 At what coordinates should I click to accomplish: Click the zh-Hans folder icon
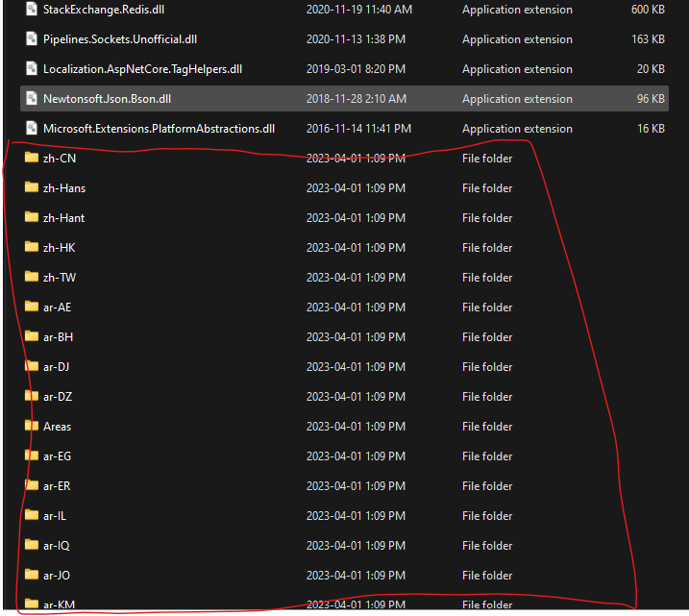point(32,188)
